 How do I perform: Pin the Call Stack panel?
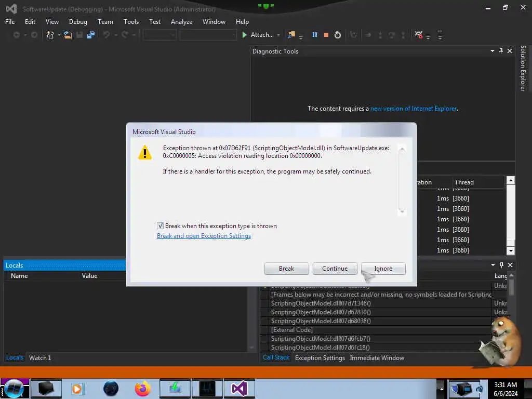pyautogui.click(x=501, y=265)
